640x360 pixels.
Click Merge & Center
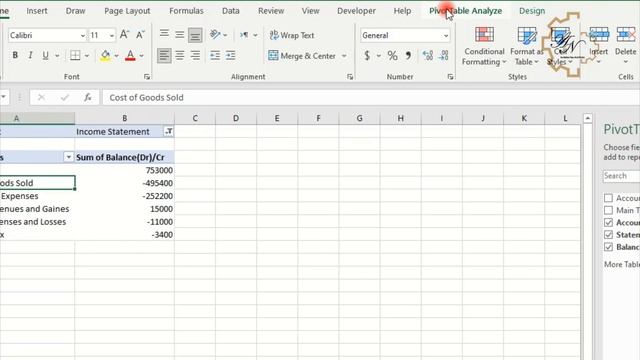[x=302, y=56]
